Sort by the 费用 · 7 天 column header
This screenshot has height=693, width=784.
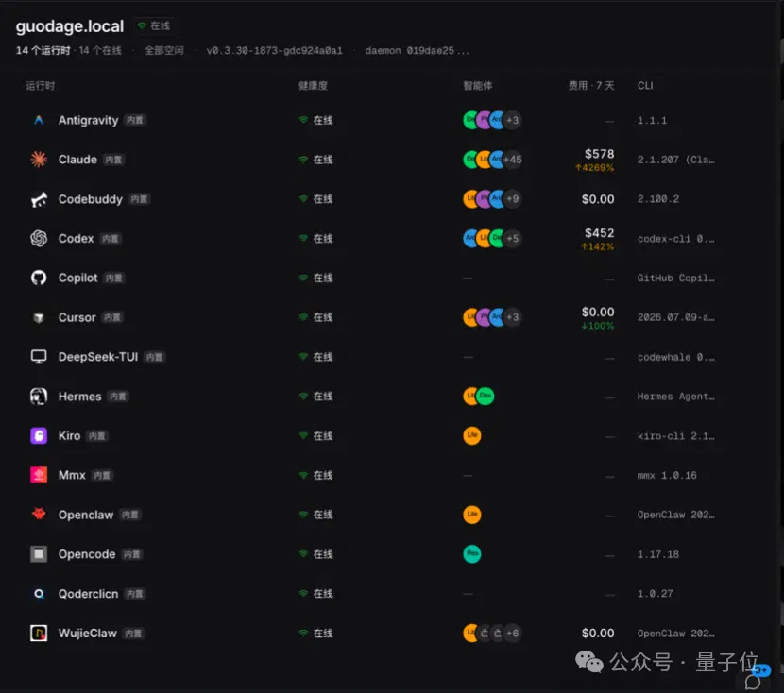point(591,85)
